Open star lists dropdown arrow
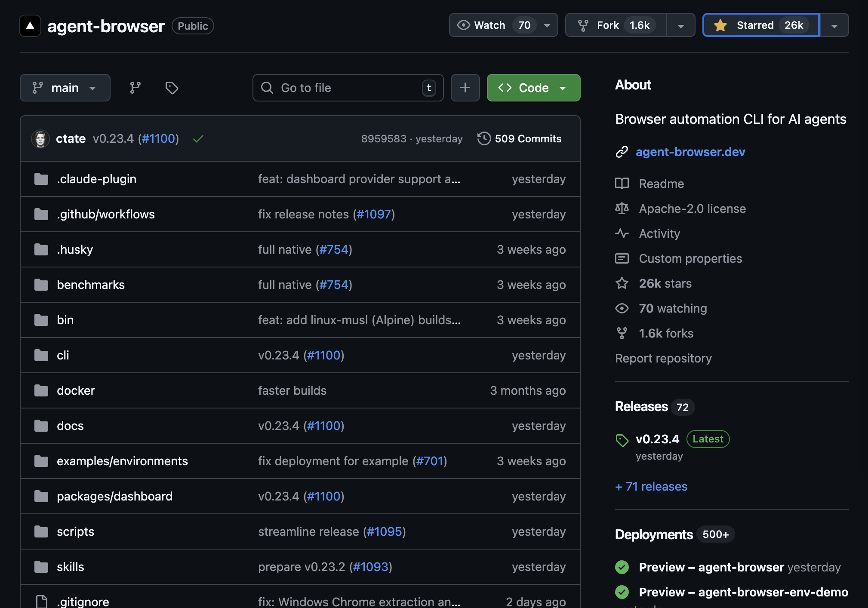The image size is (868, 608). click(834, 26)
